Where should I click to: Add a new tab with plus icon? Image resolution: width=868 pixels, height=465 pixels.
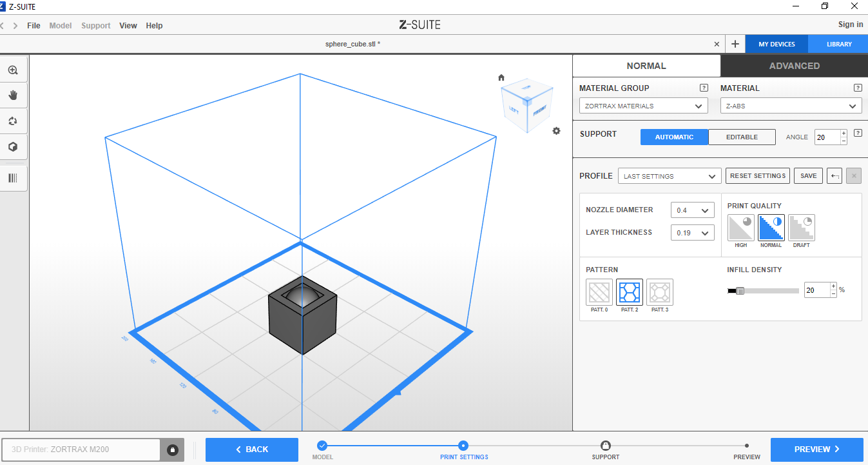pos(735,44)
